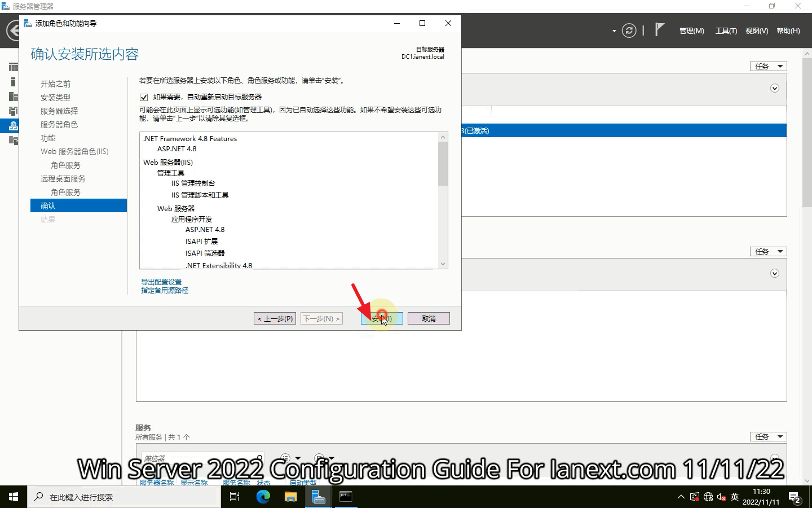
Task: Open the 帮助(H) menu
Action: tap(788, 31)
